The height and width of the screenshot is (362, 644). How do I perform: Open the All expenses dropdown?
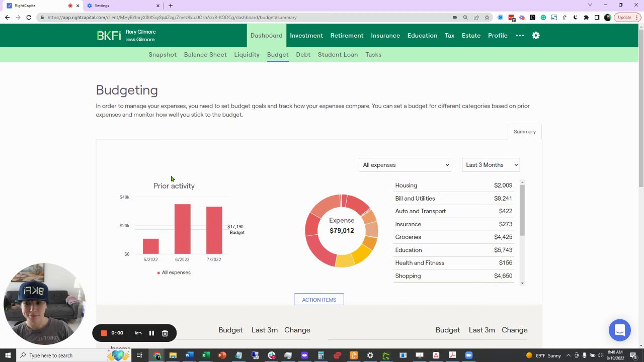pos(405,165)
